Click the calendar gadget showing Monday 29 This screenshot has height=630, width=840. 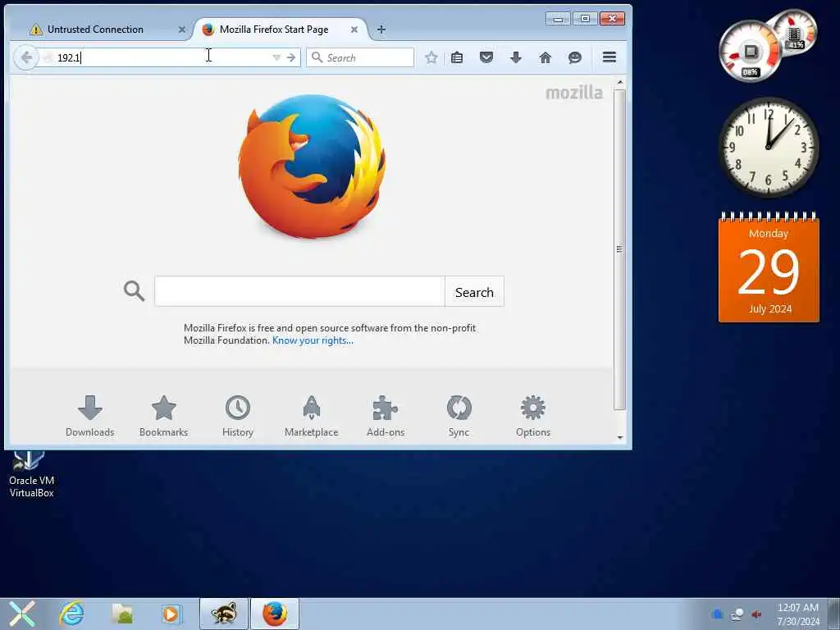coord(769,268)
